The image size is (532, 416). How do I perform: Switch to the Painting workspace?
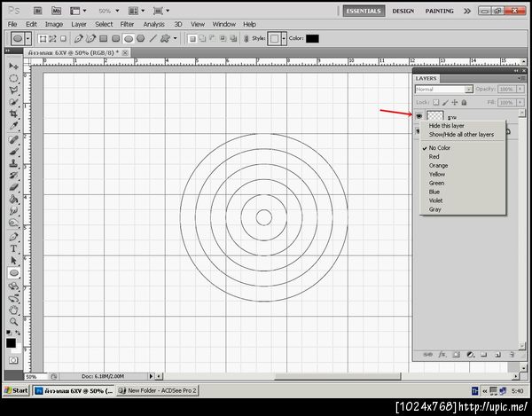click(x=440, y=11)
